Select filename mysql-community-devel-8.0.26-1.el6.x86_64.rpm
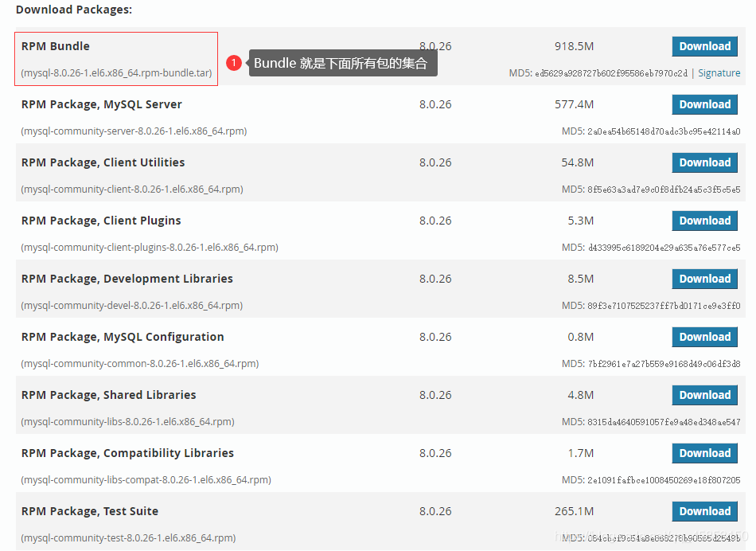The height and width of the screenshot is (551, 756). coord(131,306)
